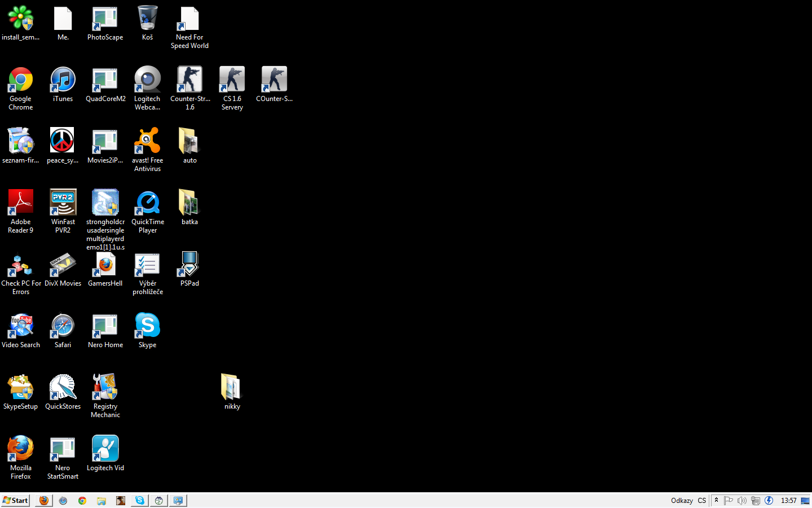Open Windows Explorer from the taskbar
Viewport: 812px width, 508px height.
pos(101,500)
